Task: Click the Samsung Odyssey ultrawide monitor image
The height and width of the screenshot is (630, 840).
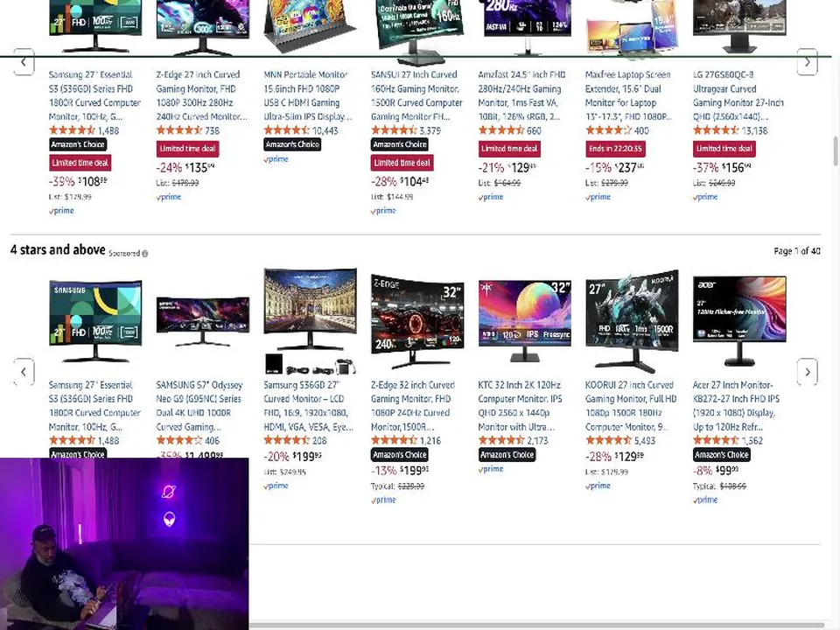Action: [x=202, y=320]
